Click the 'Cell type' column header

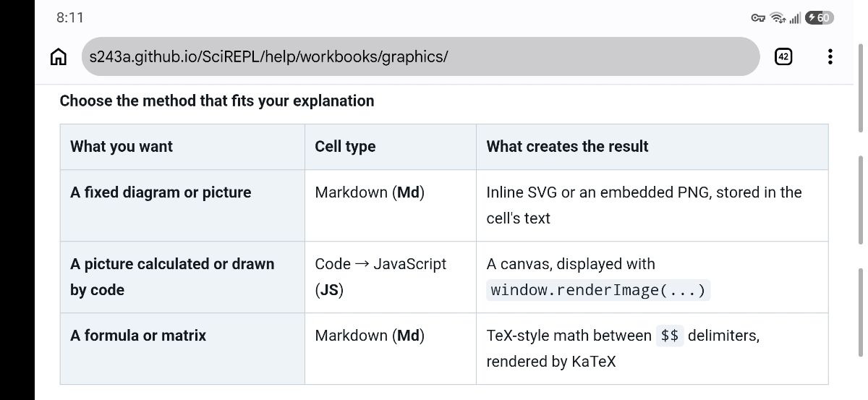[391, 147]
